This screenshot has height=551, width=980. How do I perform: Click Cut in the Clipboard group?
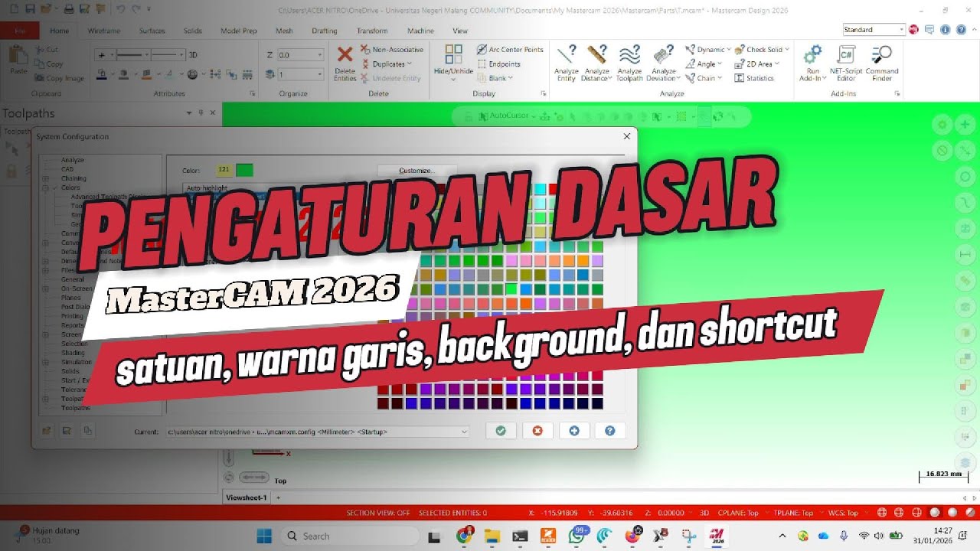click(x=46, y=50)
